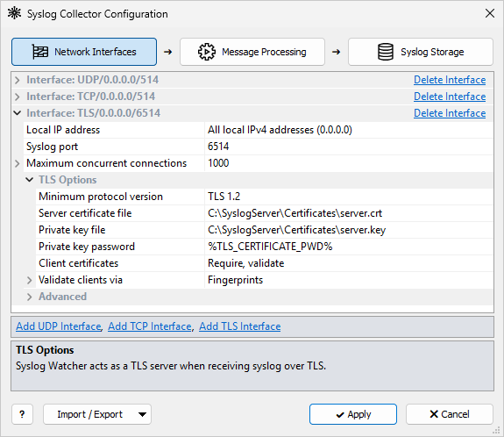This screenshot has height=437, width=504.
Task: Collapse the TLS/0.0.0.0/6514 interface
Action: tap(18, 113)
